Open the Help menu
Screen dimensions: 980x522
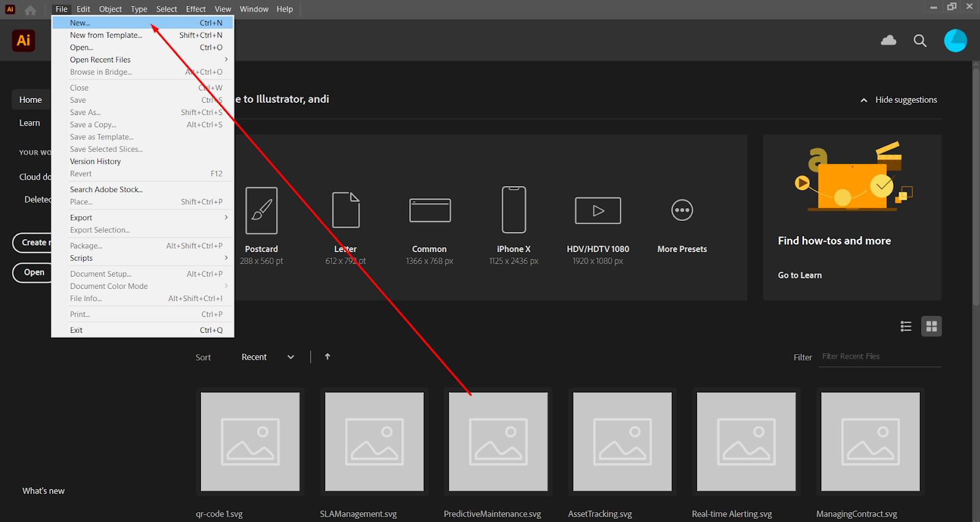pos(285,9)
